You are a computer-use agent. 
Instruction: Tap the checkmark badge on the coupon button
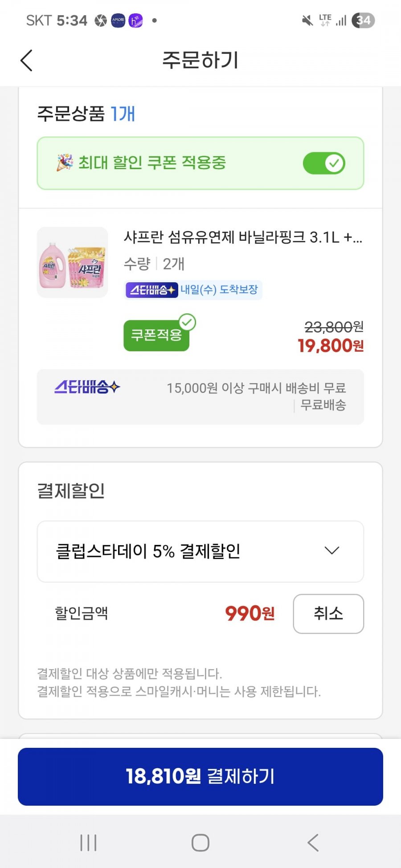187,322
